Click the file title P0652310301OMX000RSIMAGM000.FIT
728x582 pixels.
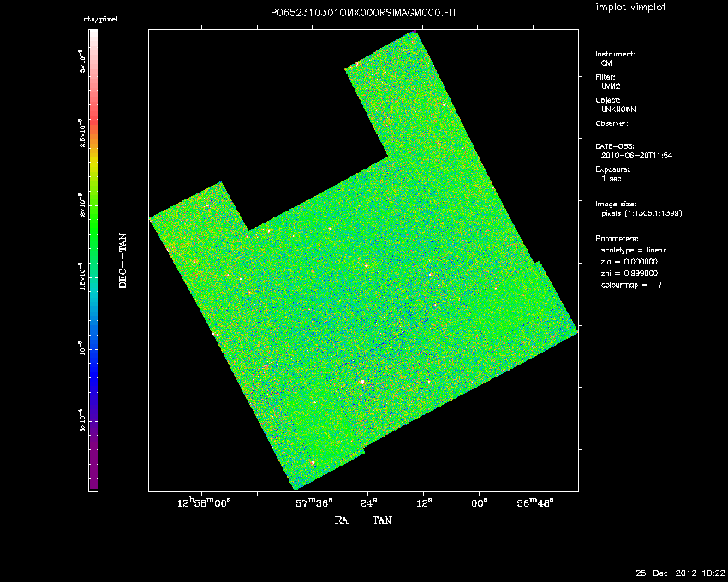pos(363,13)
